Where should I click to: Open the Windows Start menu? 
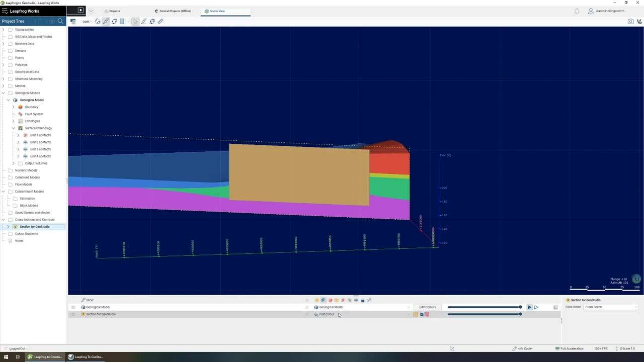click(x=5, y=357)
